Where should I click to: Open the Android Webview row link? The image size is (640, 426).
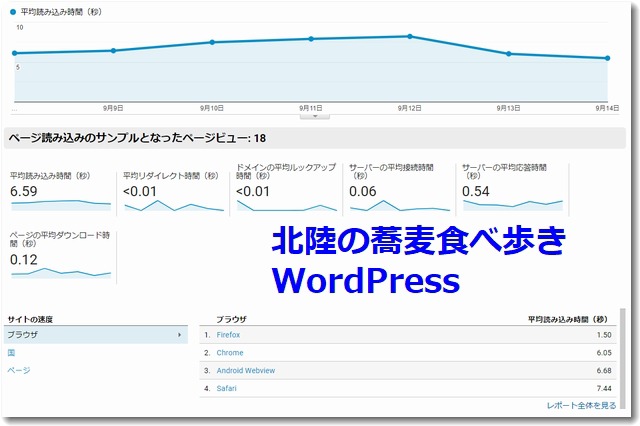(246, 371)
